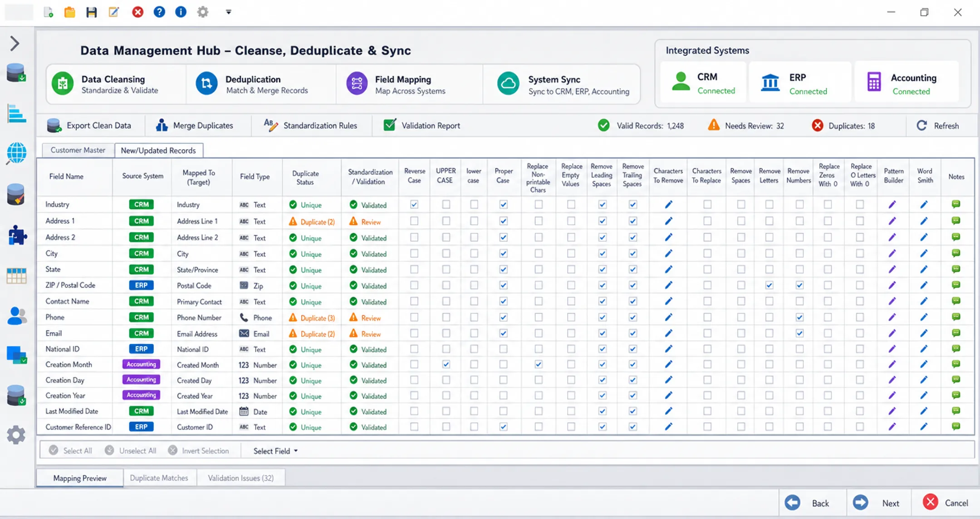Click the ERP connected system card
The height and width of the screenshot is (519, 980).
(x=800, y=83)
